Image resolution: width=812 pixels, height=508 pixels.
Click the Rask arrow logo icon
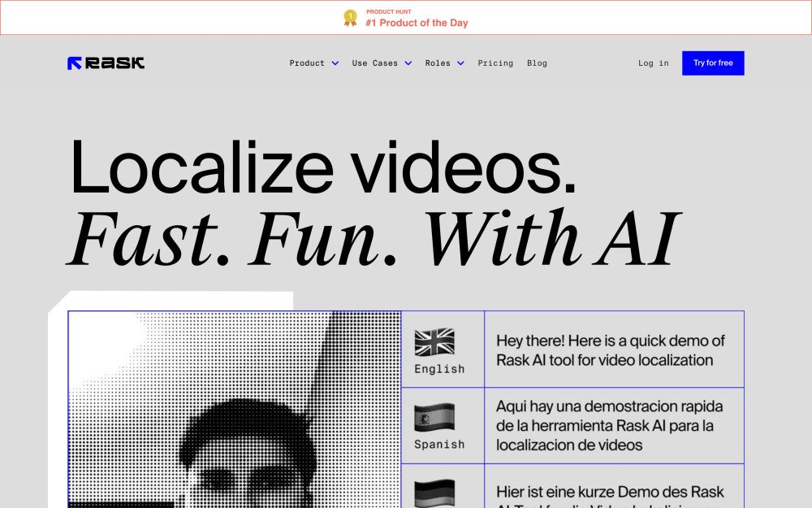(75, 63)
